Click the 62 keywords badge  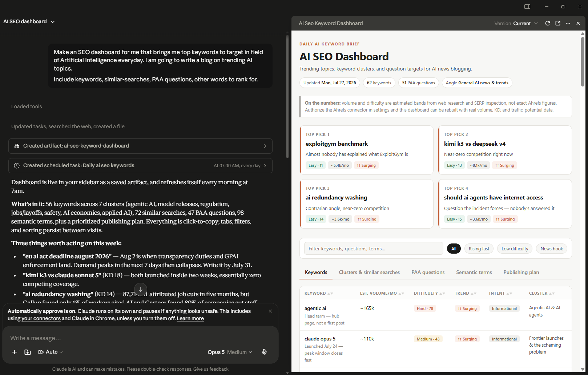click(x=379, y=83)
